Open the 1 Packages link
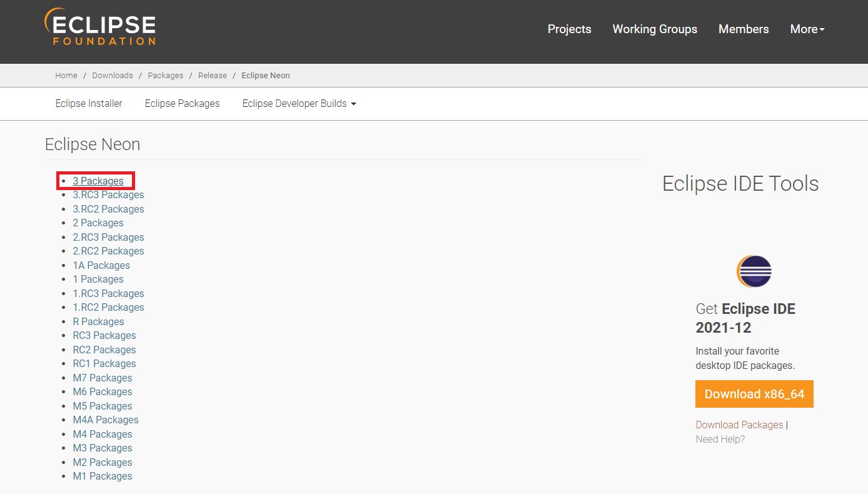This screenshot has width=868, height=494. point(98,280)
